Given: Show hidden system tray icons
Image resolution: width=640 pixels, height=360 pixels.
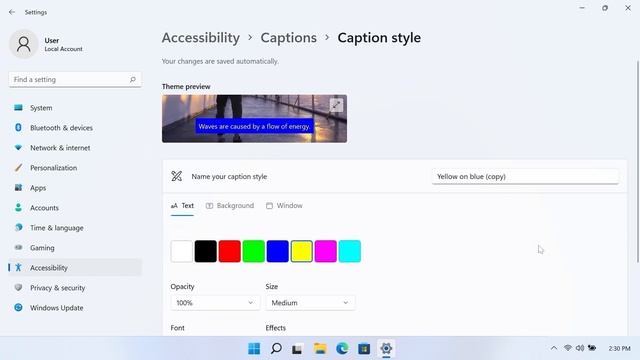Looking at the screenshot, I should click(x=554, y=348).
